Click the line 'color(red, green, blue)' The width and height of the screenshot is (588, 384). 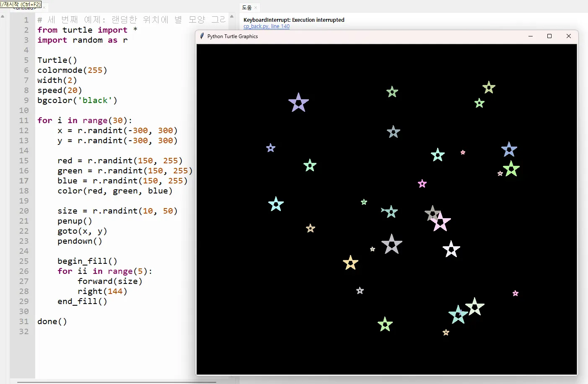coord(115,191)
